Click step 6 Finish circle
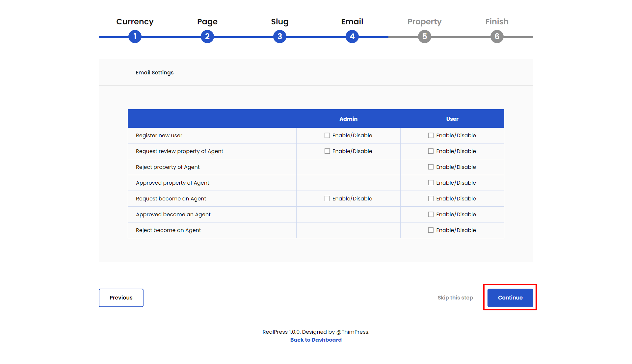 coord(497,37)
